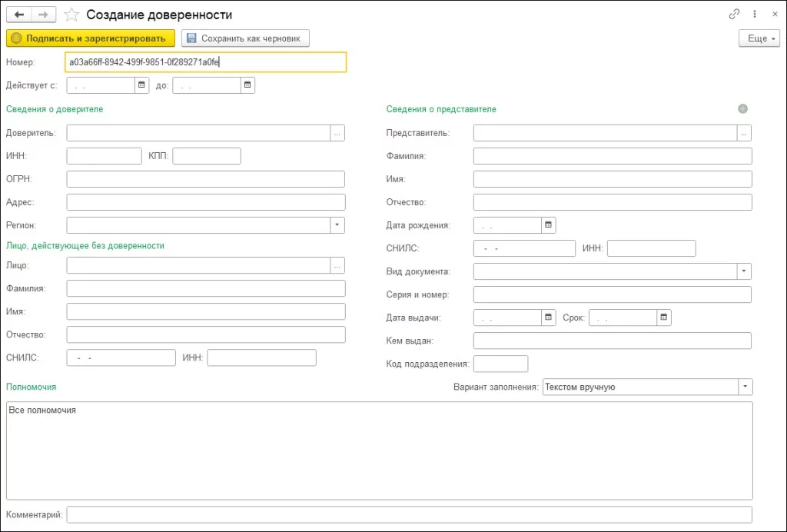Open calendar for "Дата выдачи" field

(548, 317)
